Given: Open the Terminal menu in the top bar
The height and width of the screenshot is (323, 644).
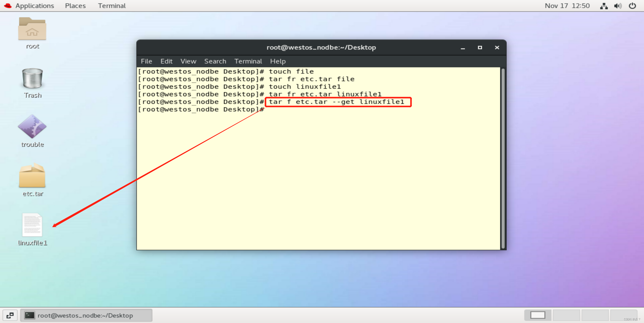Looking at the screenshot, I should click(112, 6).
